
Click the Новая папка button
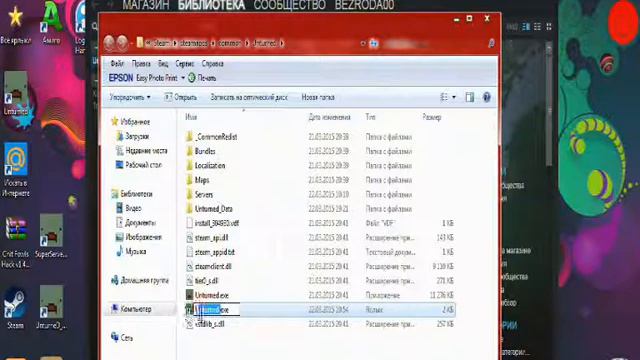pyautogui.click(x=318, y=98)
